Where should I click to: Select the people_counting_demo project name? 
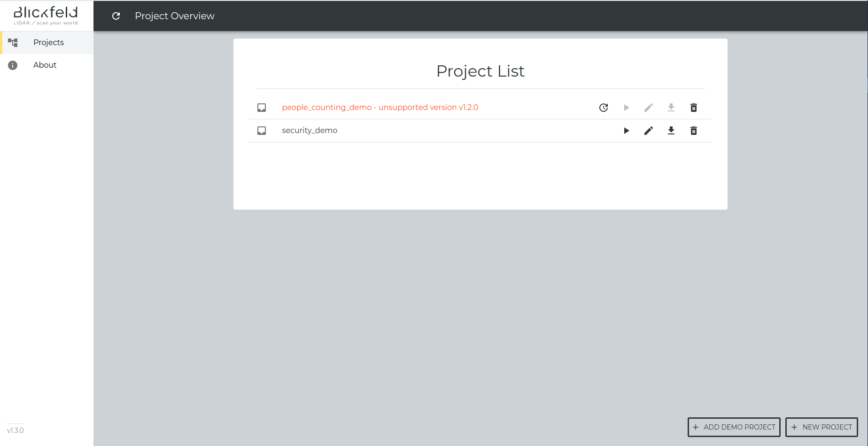click(x=380, y=108)
